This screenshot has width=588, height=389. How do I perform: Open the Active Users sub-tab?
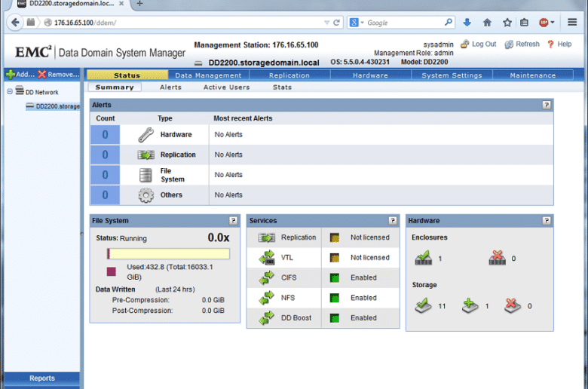(226, 87)
